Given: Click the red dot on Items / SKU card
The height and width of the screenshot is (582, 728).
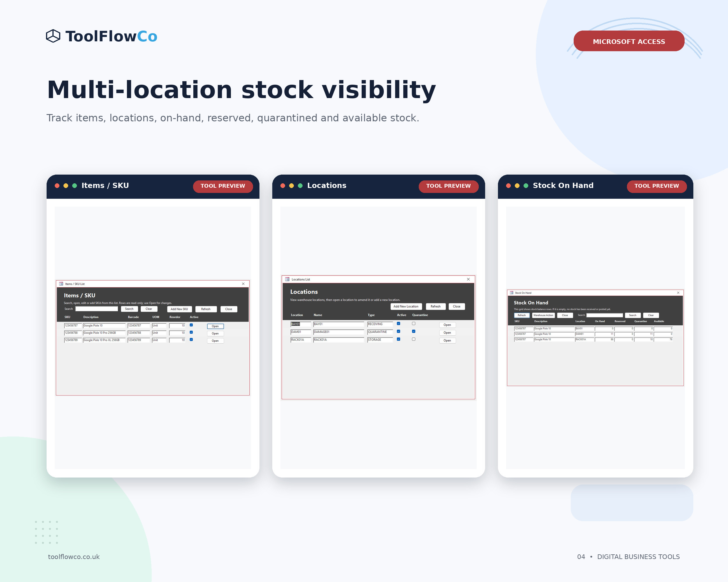Looking at the screenshot, I should [x=57, y=186].
